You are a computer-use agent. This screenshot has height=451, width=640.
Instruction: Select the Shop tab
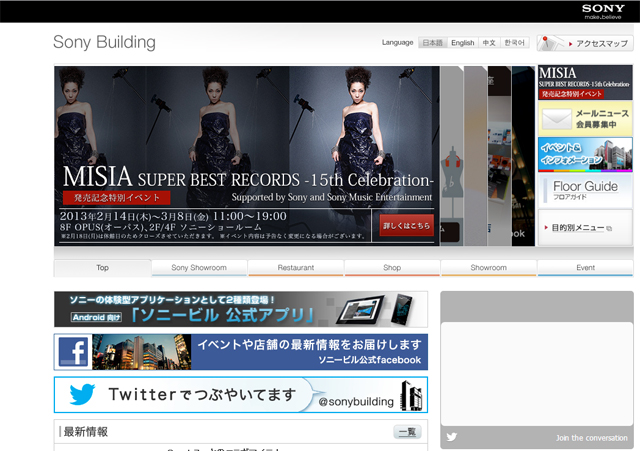pyautogui.click(x=392, y=268)
